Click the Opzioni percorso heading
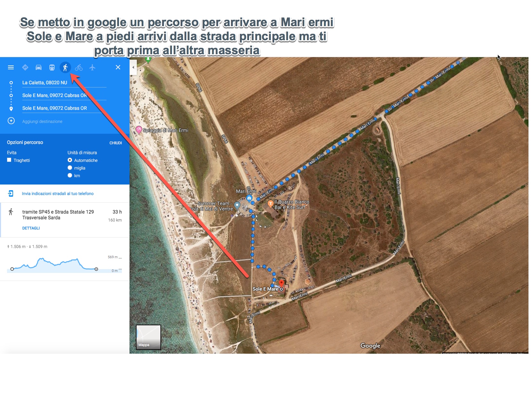The image size is (532, 415). pos(25,142)
